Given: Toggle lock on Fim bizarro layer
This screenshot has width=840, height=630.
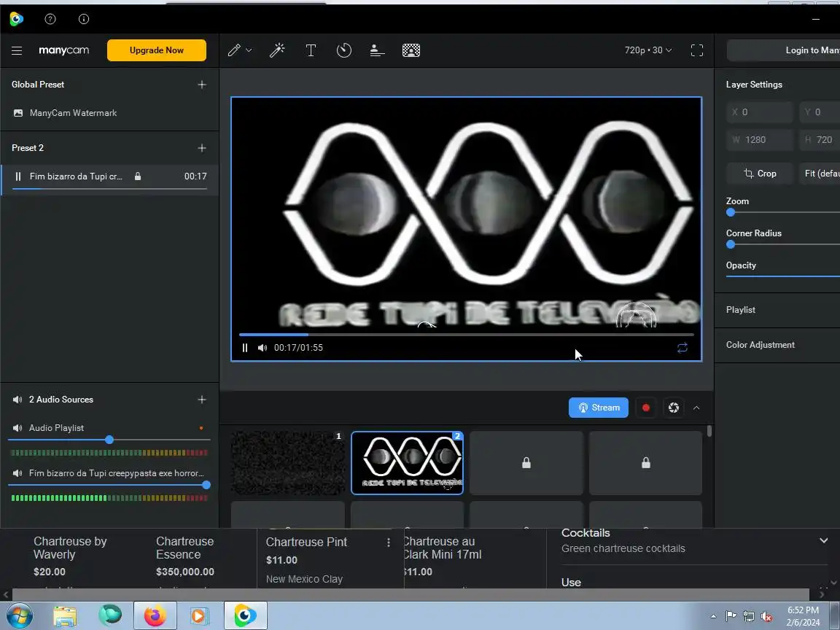Looking at the screenshot, I should click(x=138, y=176).
